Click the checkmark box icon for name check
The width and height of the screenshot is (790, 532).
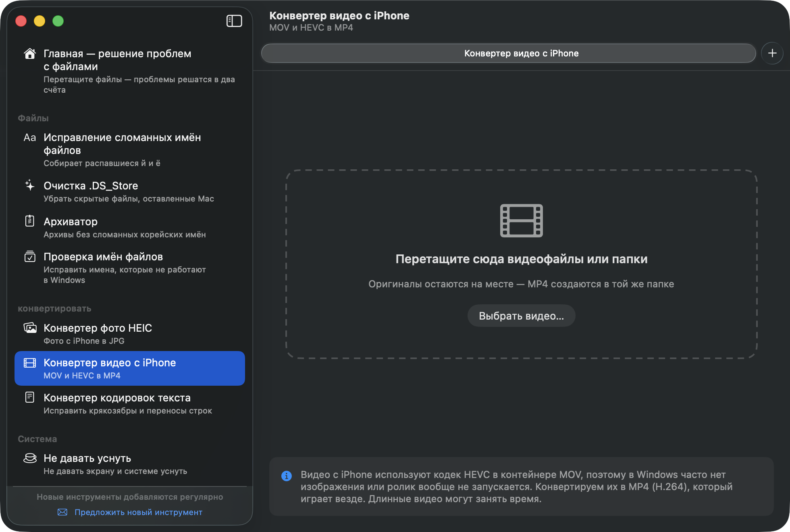point(30,256)
